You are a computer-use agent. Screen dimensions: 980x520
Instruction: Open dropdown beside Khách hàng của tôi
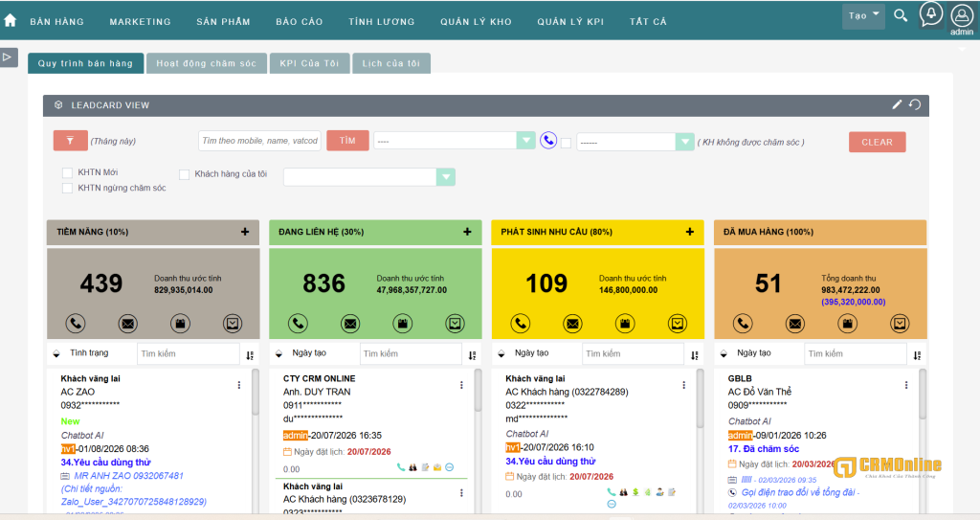[369, 177]
